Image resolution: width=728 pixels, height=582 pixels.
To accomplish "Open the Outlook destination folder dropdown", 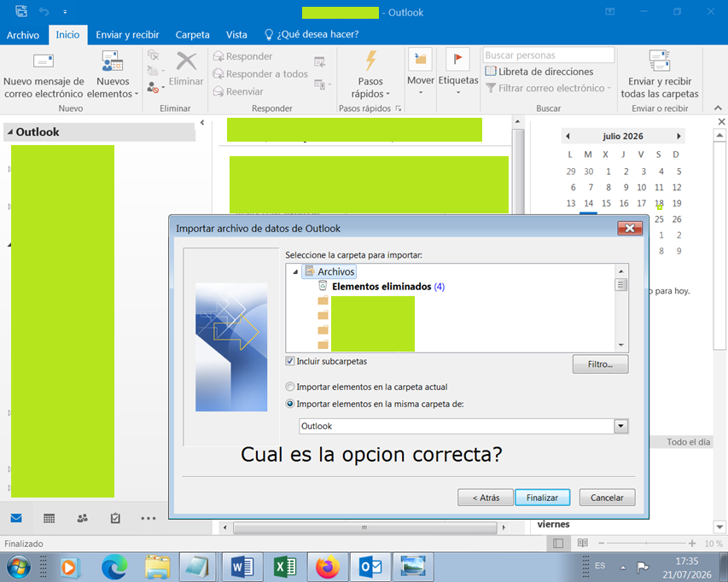I will 620,426.
